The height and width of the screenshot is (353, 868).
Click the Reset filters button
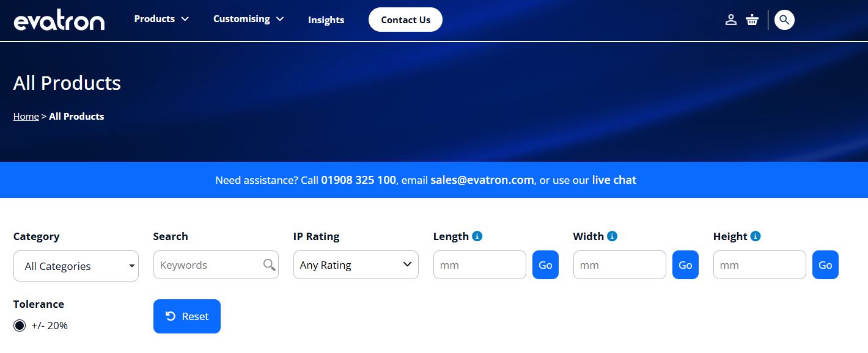coord(186,316)
